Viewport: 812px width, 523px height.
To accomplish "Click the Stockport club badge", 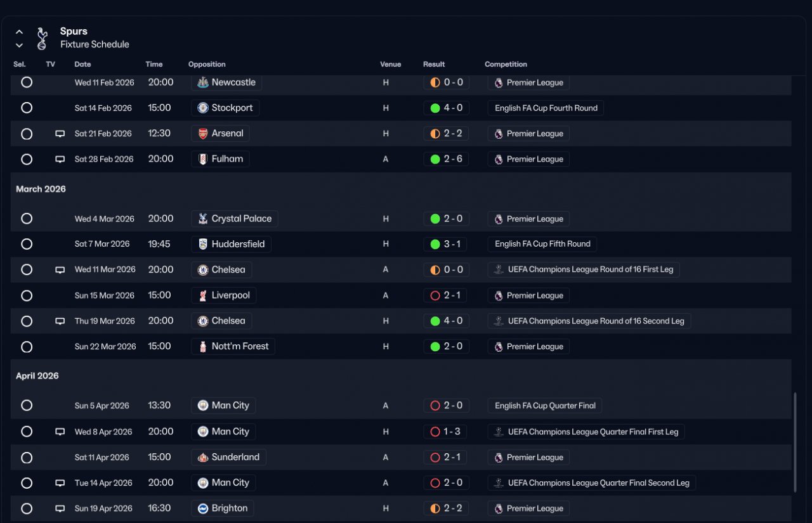I will [x=203, y=108].
